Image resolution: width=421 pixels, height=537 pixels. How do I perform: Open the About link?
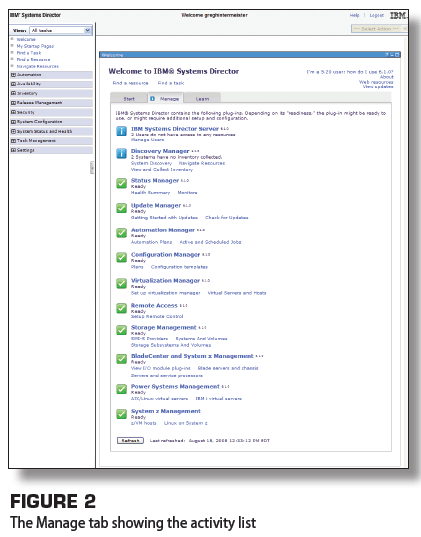[387, 77]
